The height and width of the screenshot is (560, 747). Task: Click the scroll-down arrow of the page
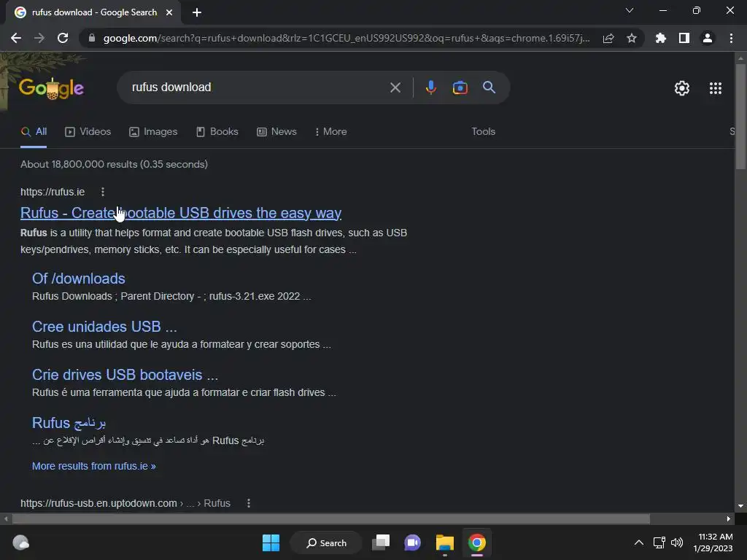coord(740,506)
